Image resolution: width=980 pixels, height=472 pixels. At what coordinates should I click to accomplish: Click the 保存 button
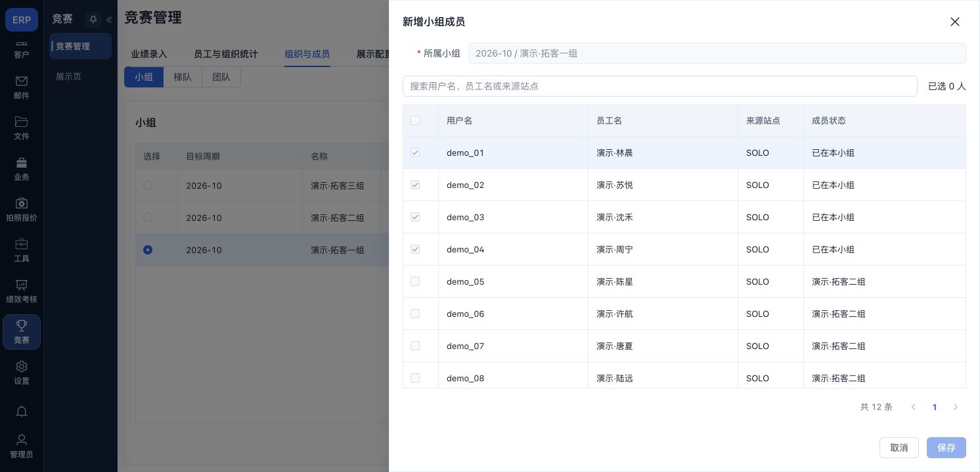[947, 448]
